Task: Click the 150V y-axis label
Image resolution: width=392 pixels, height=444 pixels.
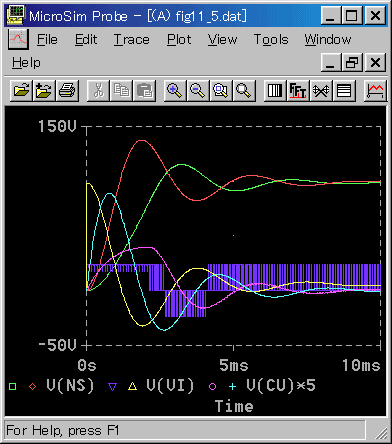Action: (57, 126)
